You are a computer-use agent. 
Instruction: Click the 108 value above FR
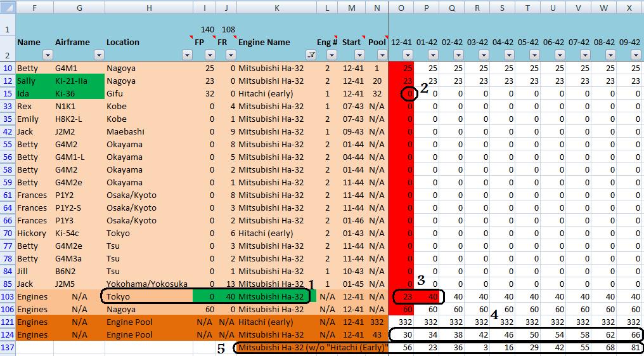tap(228, 30)
